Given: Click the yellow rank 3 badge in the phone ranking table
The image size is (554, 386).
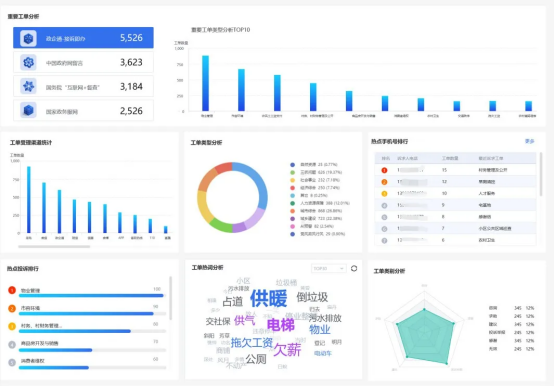Looking at the screenshot, I should pyautogui.click(x=384, y=194).
